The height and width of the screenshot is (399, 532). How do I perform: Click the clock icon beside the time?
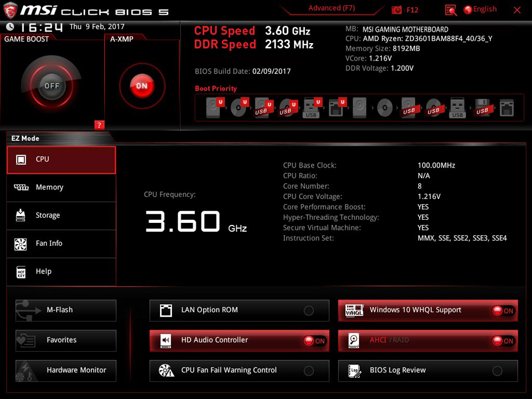click(10, 27)
